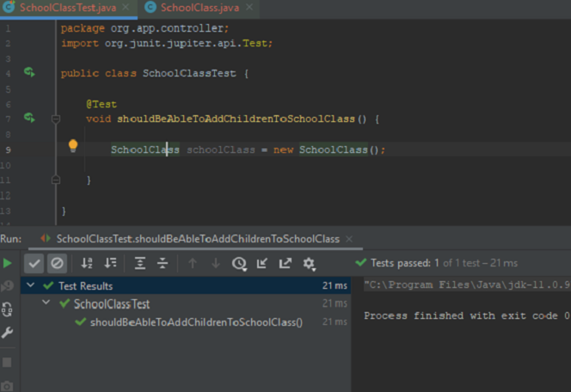Screen dimensions: 571x392
Task: Collapse method fold marker on line 7
Action: [x=56, y=119]
